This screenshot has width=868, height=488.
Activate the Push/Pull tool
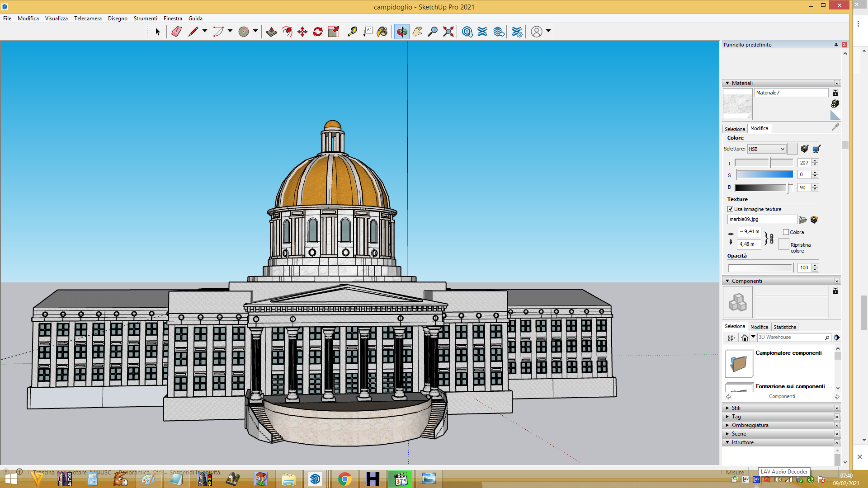(x=272, y=32)
